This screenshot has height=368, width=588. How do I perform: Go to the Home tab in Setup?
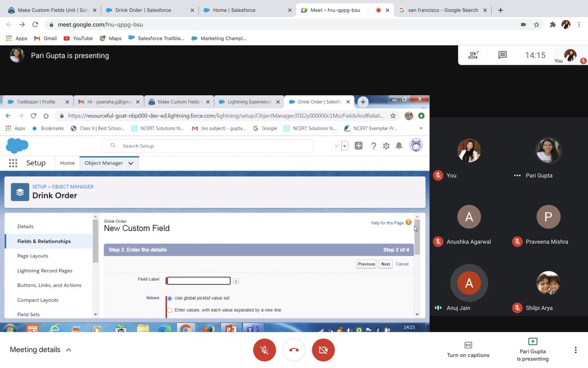67,163
